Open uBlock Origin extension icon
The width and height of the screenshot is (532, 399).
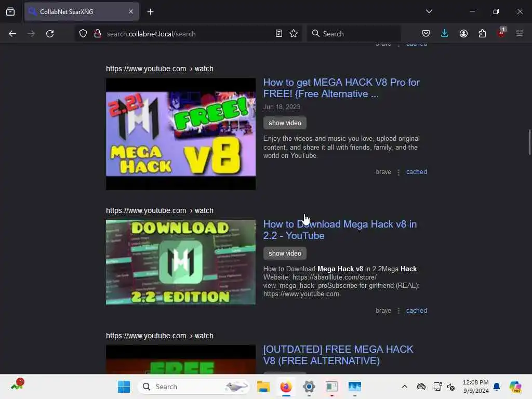(501, 33)
